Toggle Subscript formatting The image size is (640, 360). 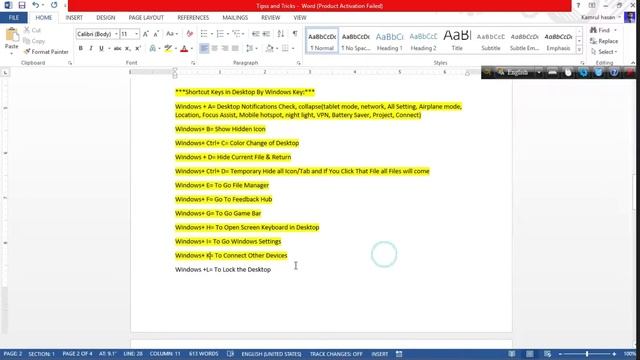click(x=128, y=49)
